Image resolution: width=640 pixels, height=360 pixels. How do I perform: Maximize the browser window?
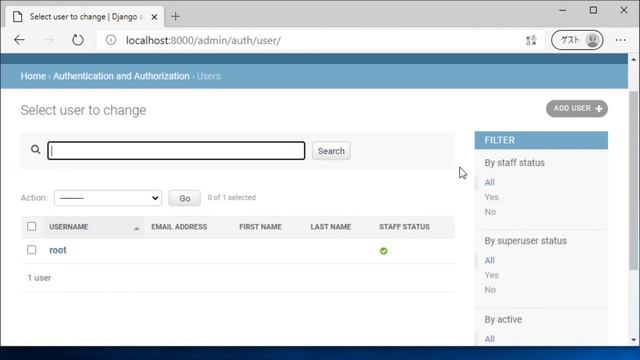pyautogui.click(x=593, y=11)
